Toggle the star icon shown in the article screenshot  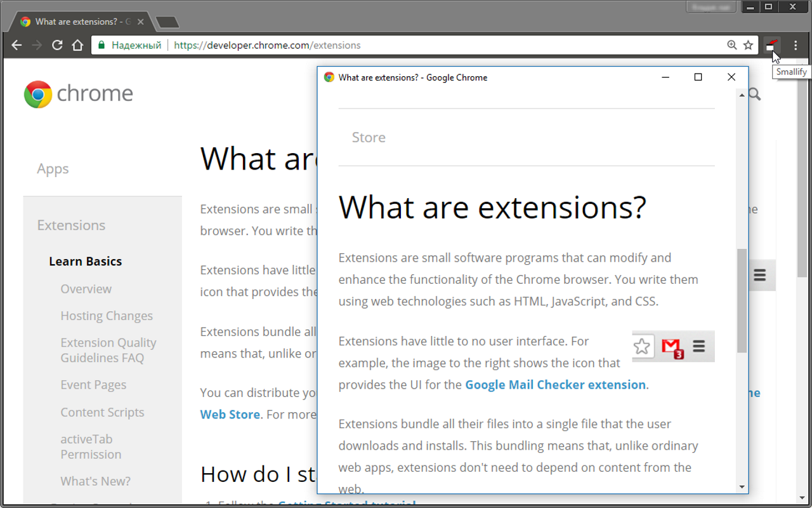click(643, 346)
